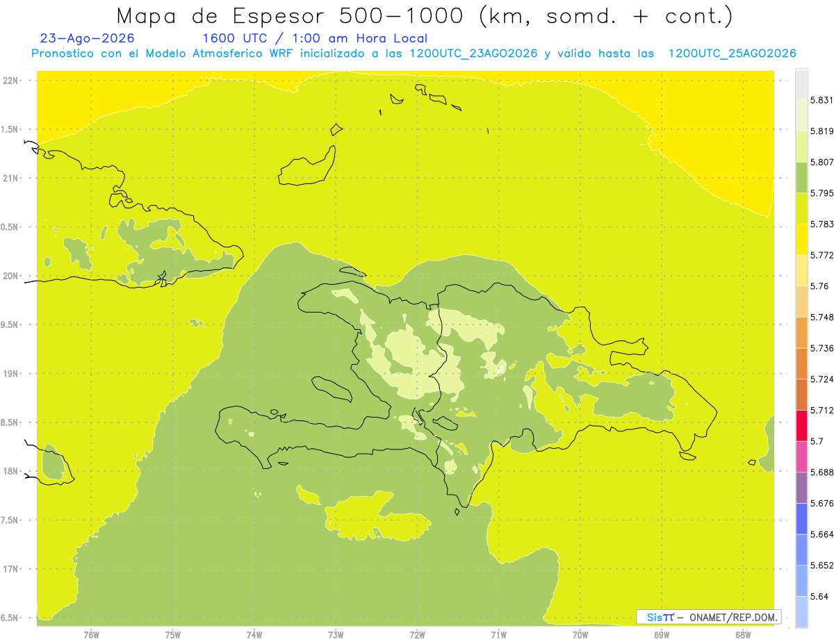The height and width of the screenshot is (644, 834).
Task: Click the 18N latitude label
Action: 10,472
